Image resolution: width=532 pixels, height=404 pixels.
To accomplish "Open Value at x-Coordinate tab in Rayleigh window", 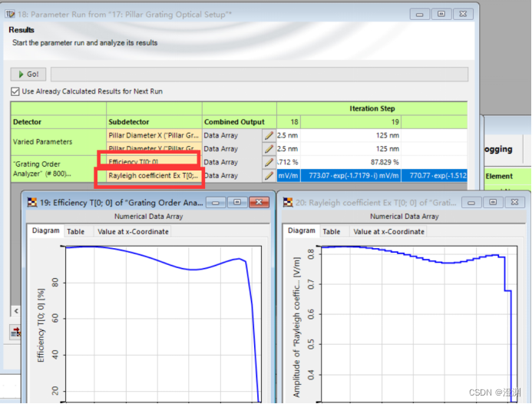I will 388,231.
